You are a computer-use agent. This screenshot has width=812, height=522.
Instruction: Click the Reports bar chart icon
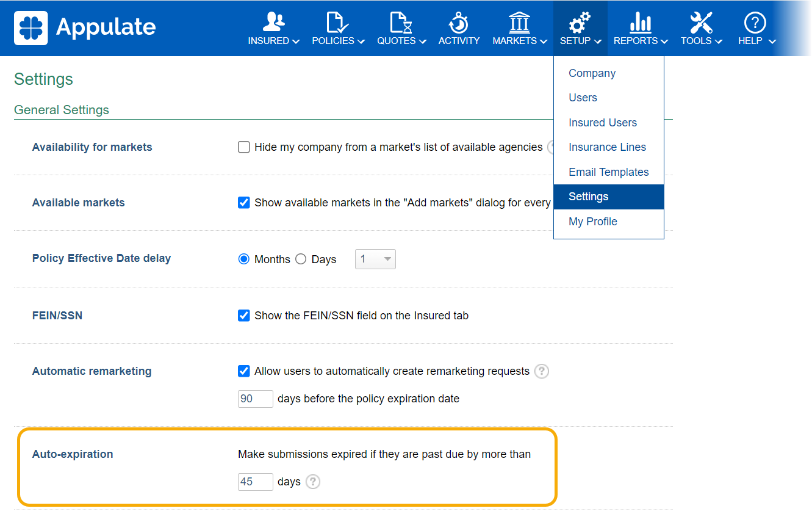(640, 22)
